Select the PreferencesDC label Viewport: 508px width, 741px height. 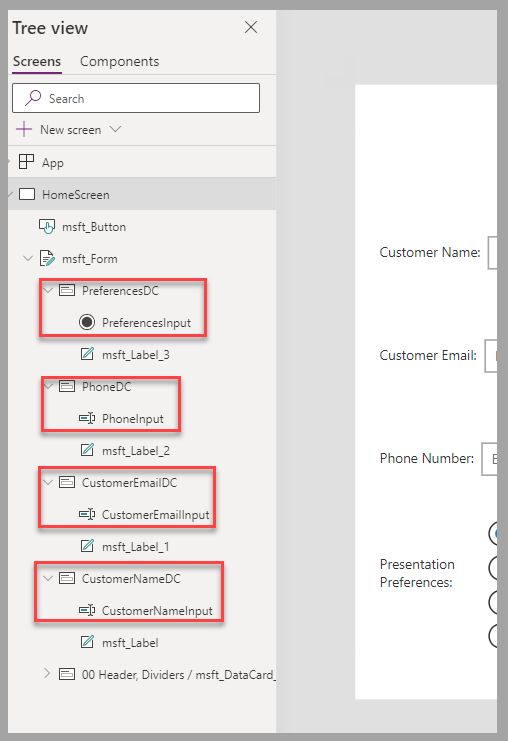[x=121, y=291]
